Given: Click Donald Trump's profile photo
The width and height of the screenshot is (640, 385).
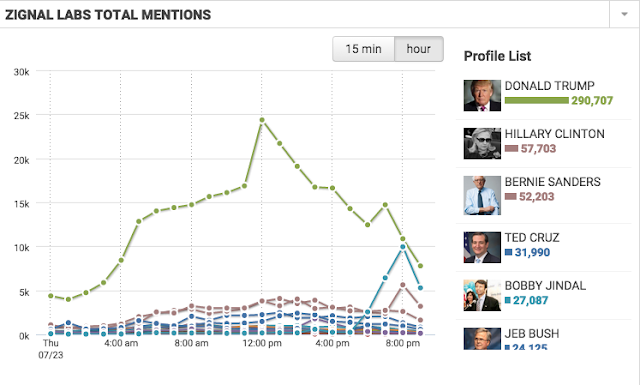Looking at the screenshot, I should [482, 96].
